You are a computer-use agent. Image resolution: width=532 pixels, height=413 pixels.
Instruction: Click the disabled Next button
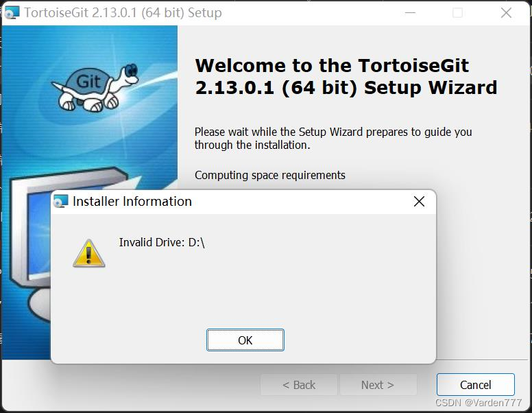tap(378, 385)
